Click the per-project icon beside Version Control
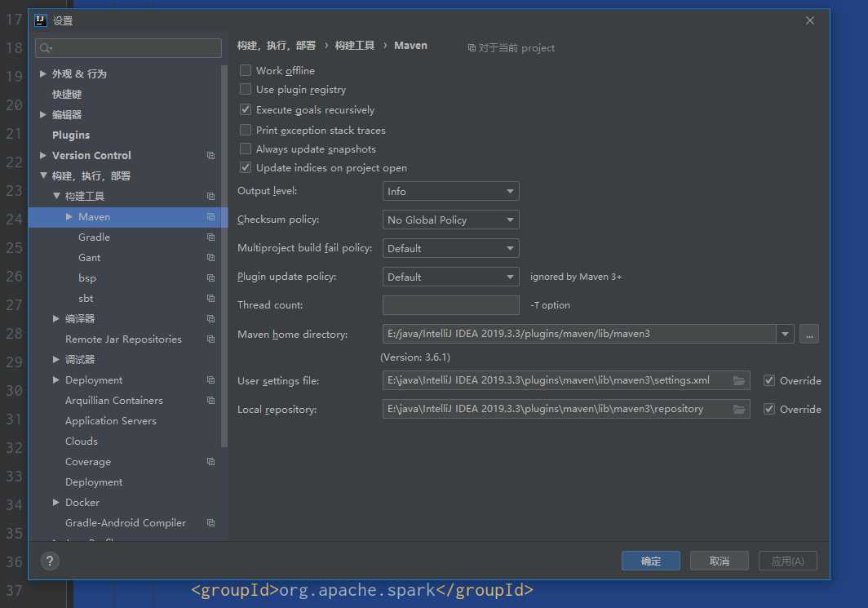Image resolution: width=868 pixels, height=608 pixels. coord(211,156)
